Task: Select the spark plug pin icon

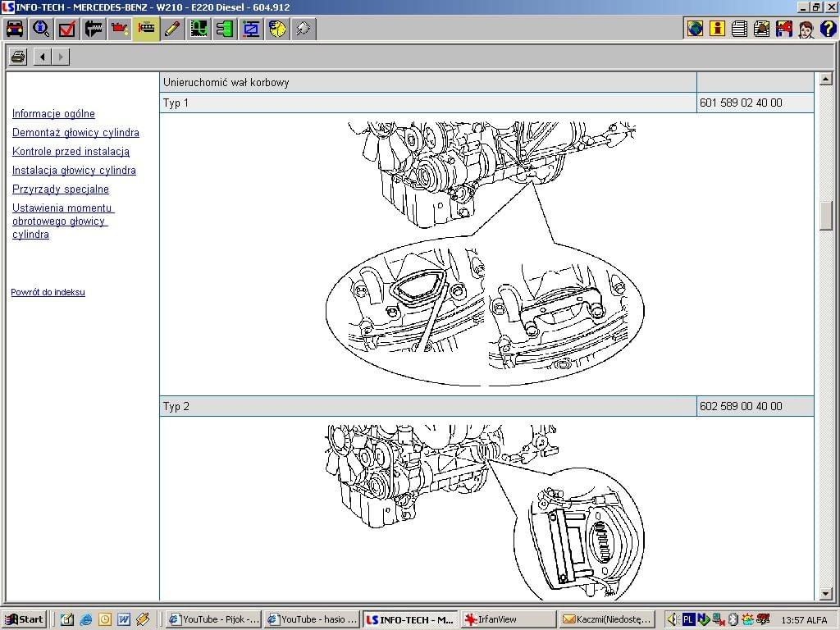Action: [304, 29]
